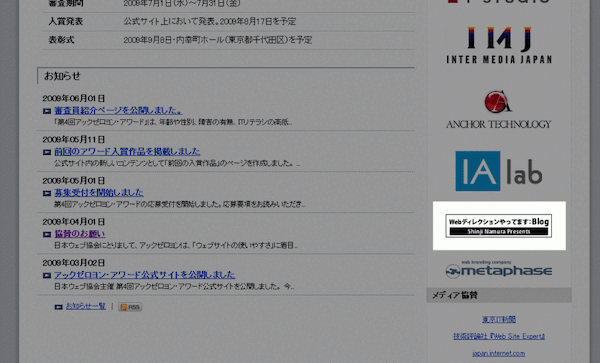The width and height of the screenshot is (600, 363).
Task: Click text 2009年9月8日・内幸町ホール(東京都千代田区)を予定
Action: point(218,40)
